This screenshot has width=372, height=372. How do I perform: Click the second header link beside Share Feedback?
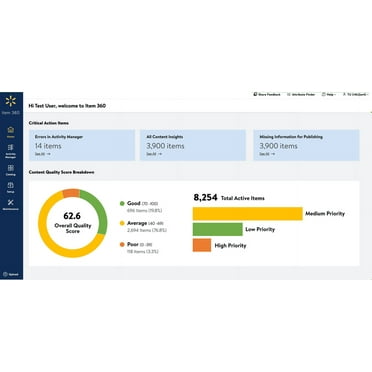point(301,94)
